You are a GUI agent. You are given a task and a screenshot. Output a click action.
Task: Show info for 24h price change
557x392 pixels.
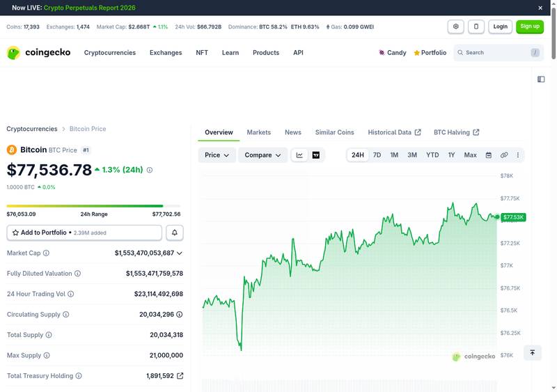[x=150, y=170]
